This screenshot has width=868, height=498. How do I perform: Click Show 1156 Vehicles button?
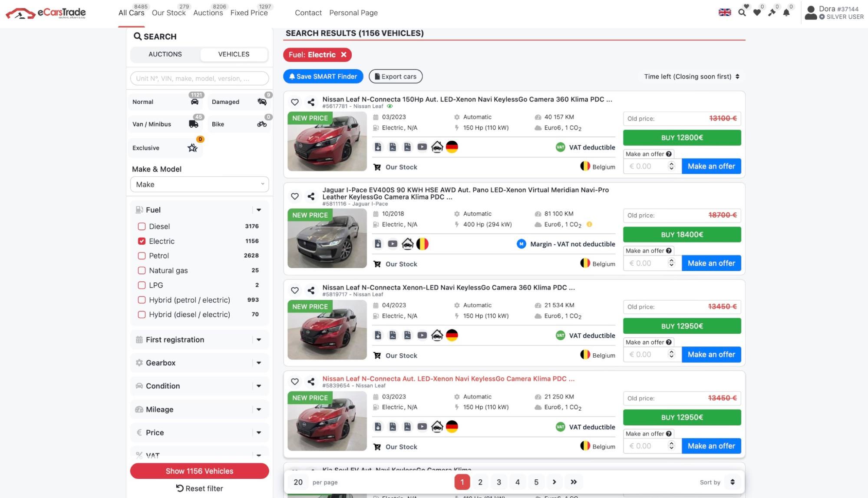pyautogui.click(x=199, y=471)
